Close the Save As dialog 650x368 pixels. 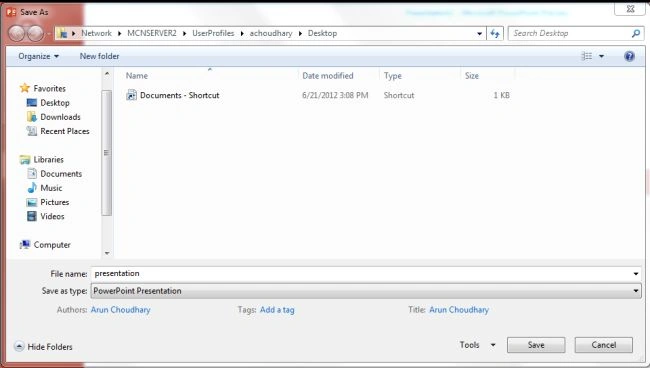630,9
